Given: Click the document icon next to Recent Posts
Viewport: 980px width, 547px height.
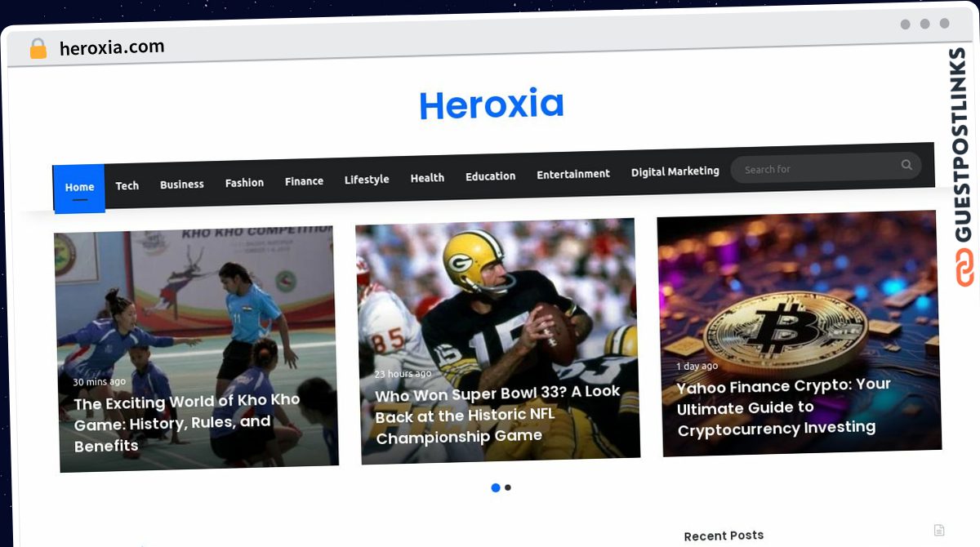Looking at the screenshot, I should [939, 530].
